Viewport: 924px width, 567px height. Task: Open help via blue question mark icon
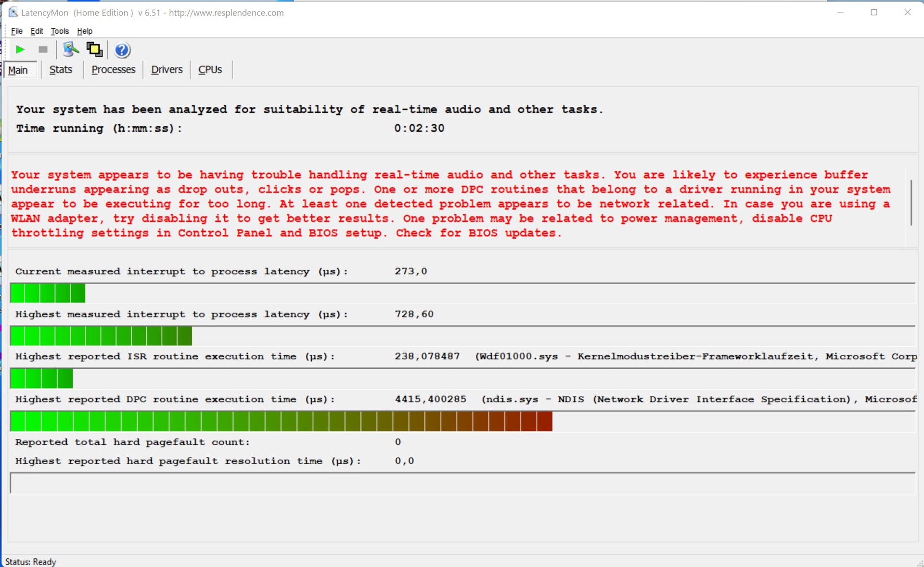coord(122,50)
